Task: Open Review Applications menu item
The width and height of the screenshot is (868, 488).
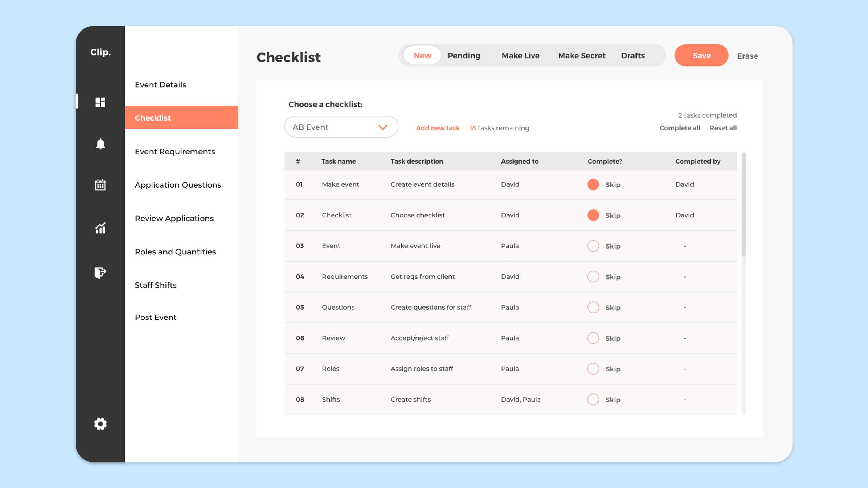Action: [174, 218]
